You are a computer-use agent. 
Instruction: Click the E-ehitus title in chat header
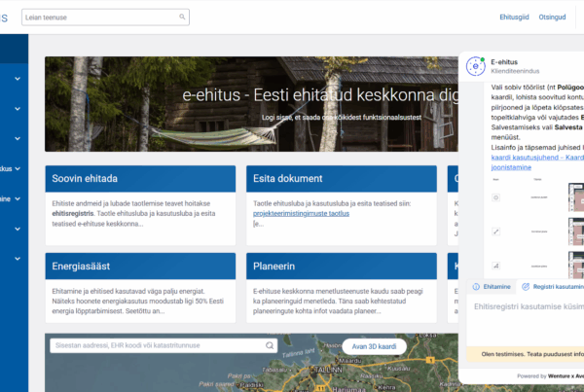point(504,62)
